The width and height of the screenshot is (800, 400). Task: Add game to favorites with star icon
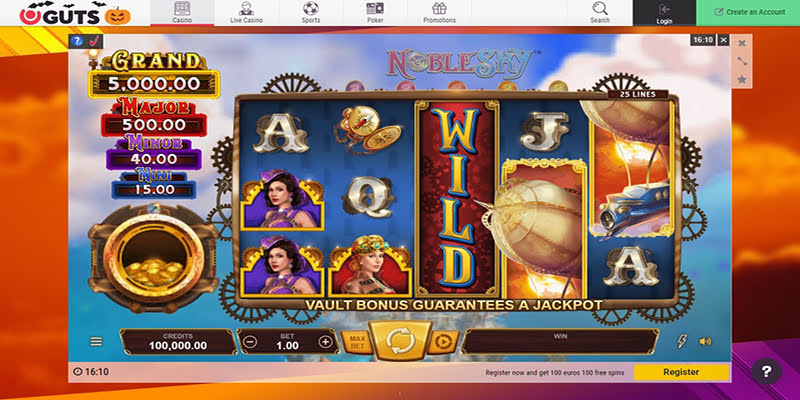pos(742,80)
